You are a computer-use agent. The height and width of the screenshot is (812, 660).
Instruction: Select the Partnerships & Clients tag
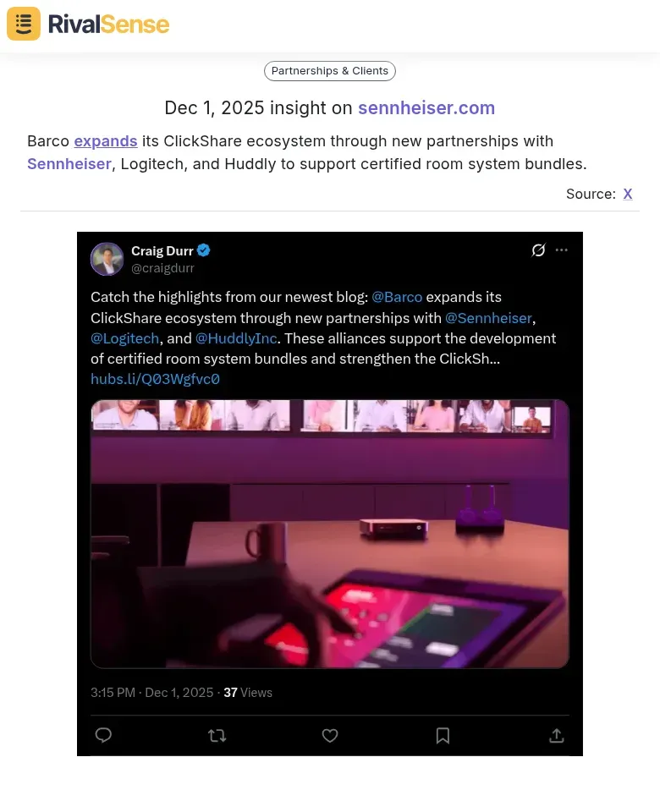point(330,71)
